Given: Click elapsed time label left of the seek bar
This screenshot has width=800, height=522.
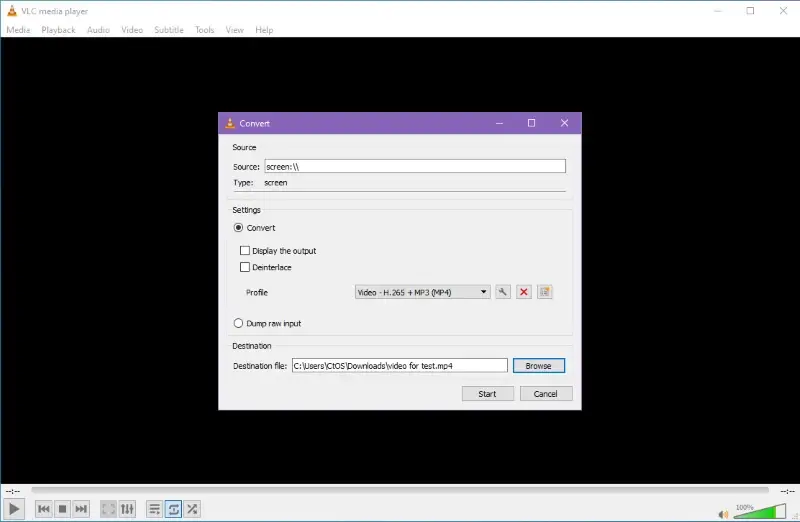Looking at the screenshot, I should (13, 491).
